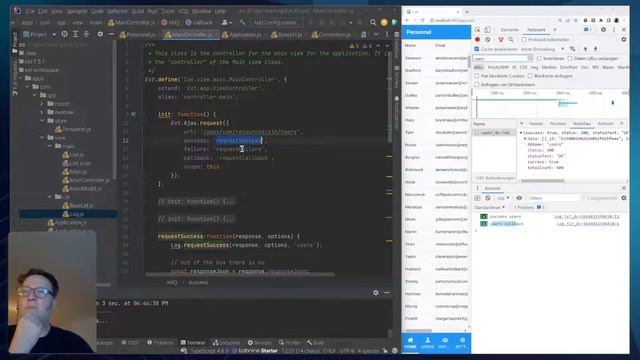Open the console 'top' context dropdown
The width and height of the screenshot is (640, 360).
(503, 198)
